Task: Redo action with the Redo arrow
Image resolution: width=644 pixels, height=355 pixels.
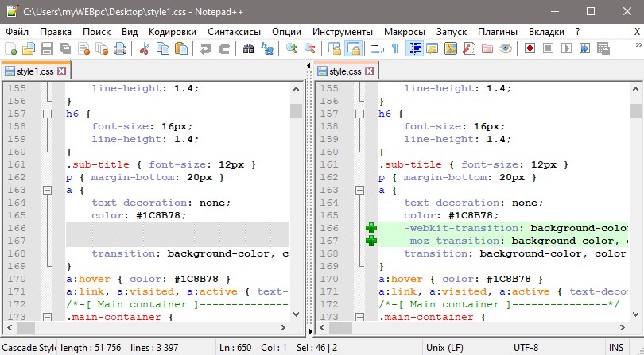Action: click(224, 48)
